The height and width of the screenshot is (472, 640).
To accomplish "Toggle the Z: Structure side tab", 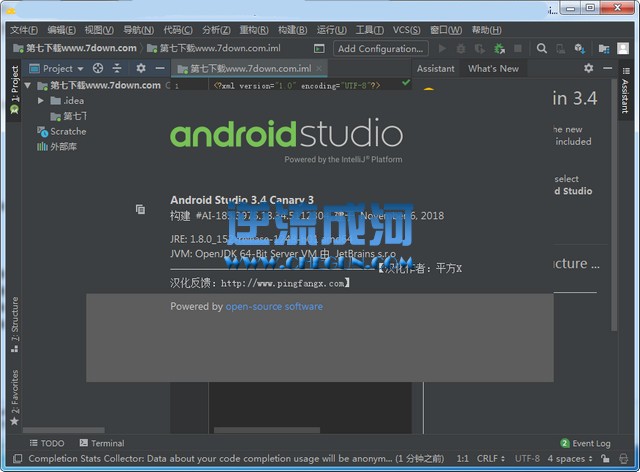I will click(15, 325).
